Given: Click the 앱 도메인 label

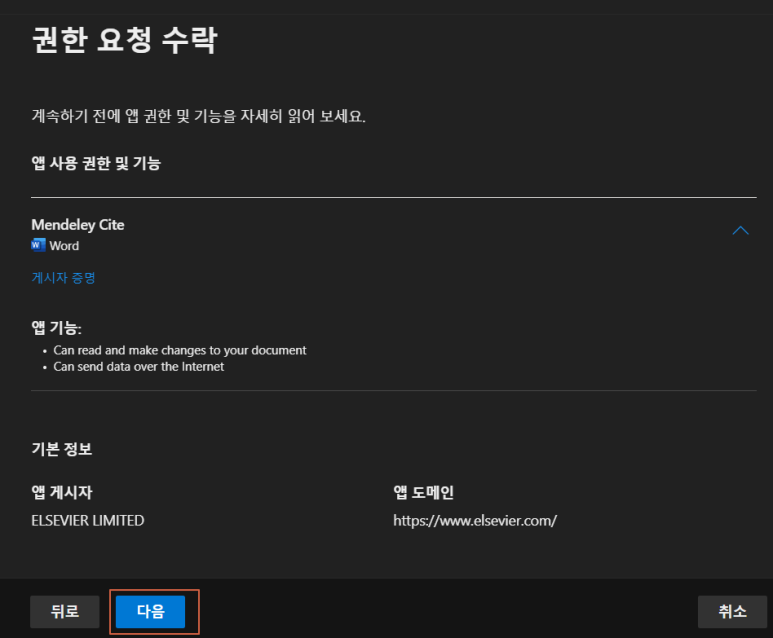Looking at the screenshot, I should click(x=423, y=492).
